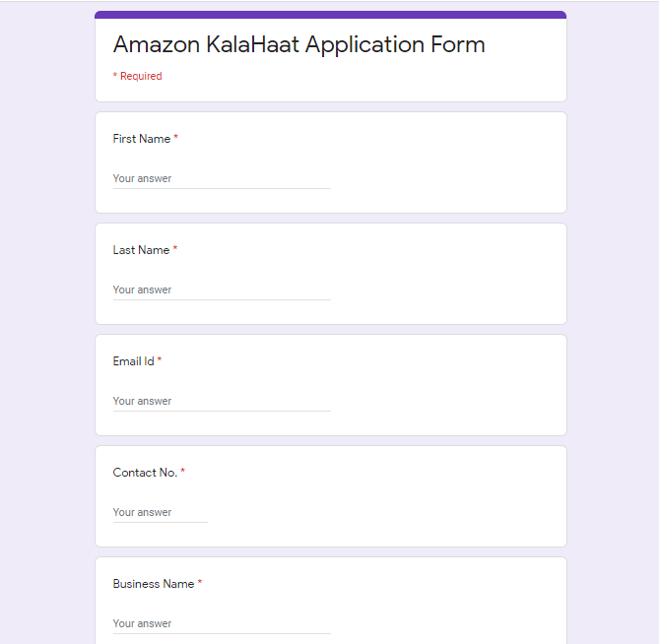Click the word Amazon in the title

point(157,44)
